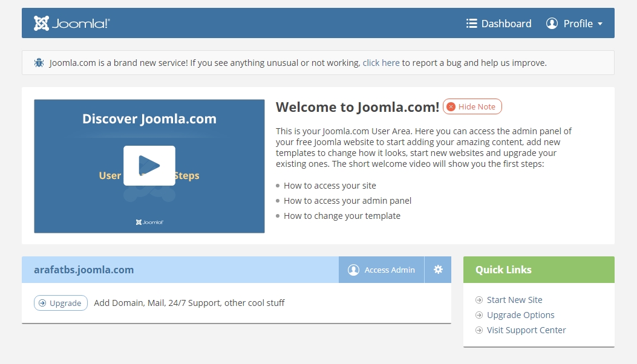Click the Dashboard list icon
Screen dimensions: 637x364
coord(472,24)
